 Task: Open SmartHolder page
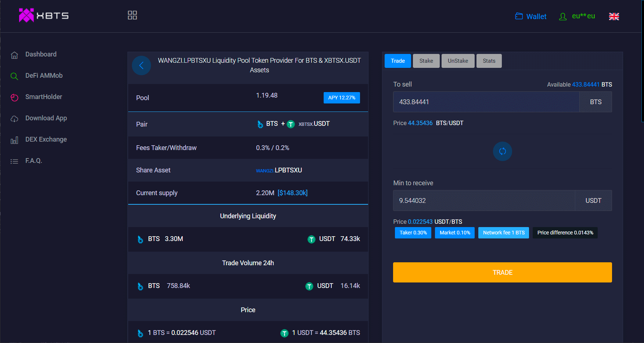coord(44,97)
